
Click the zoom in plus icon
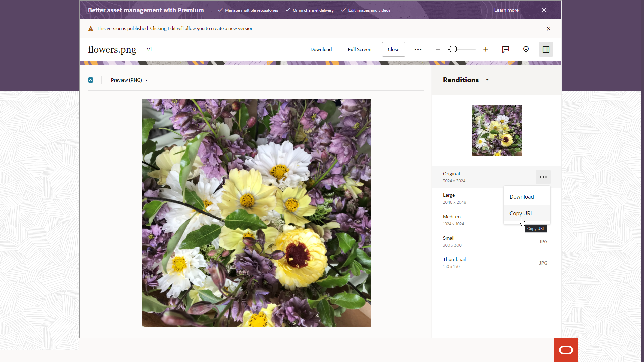coord(485,49)
